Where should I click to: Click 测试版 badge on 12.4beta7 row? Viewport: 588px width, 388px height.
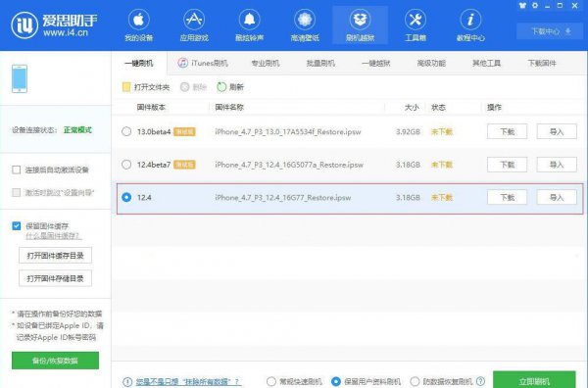pos(184,165)
